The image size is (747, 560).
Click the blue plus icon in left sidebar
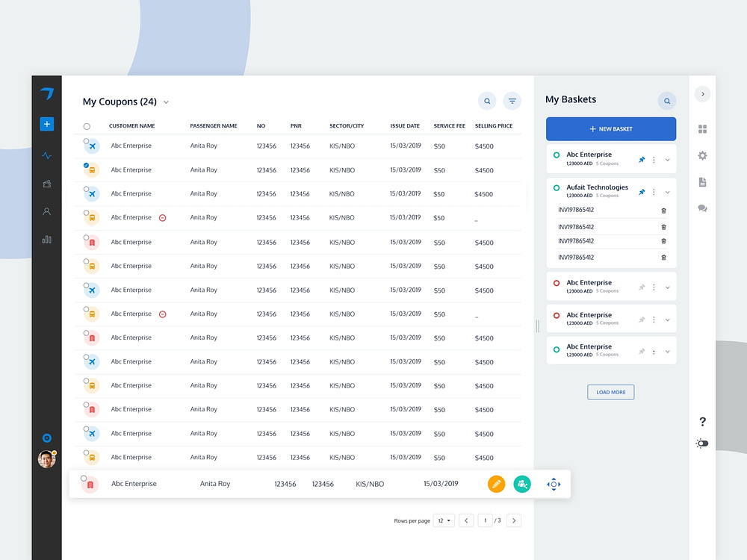click(46, 124)
